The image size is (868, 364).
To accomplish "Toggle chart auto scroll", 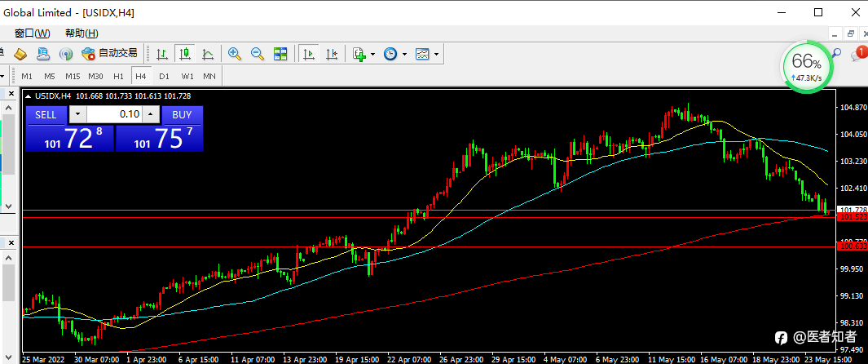I will click(308, 54).
